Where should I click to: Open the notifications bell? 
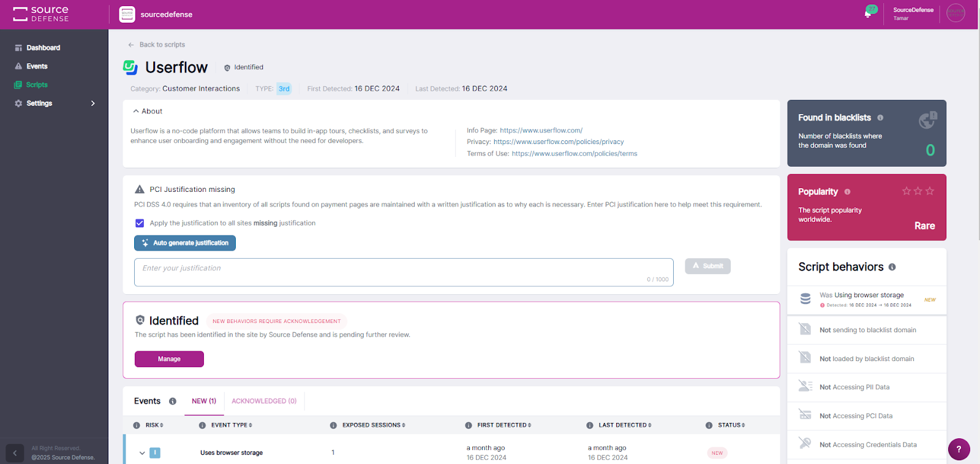[868, 13]
